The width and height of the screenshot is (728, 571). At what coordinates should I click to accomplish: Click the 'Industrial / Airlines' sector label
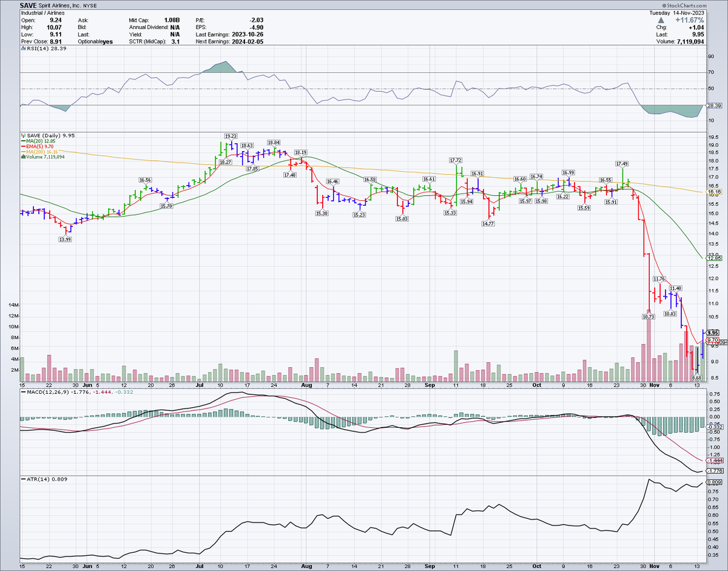point(42,12)
